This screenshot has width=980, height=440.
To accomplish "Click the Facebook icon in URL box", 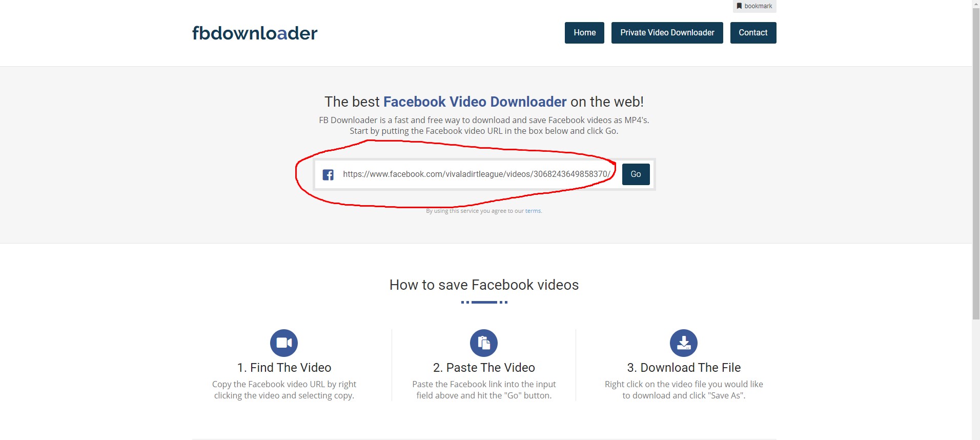I will point(328,175).
